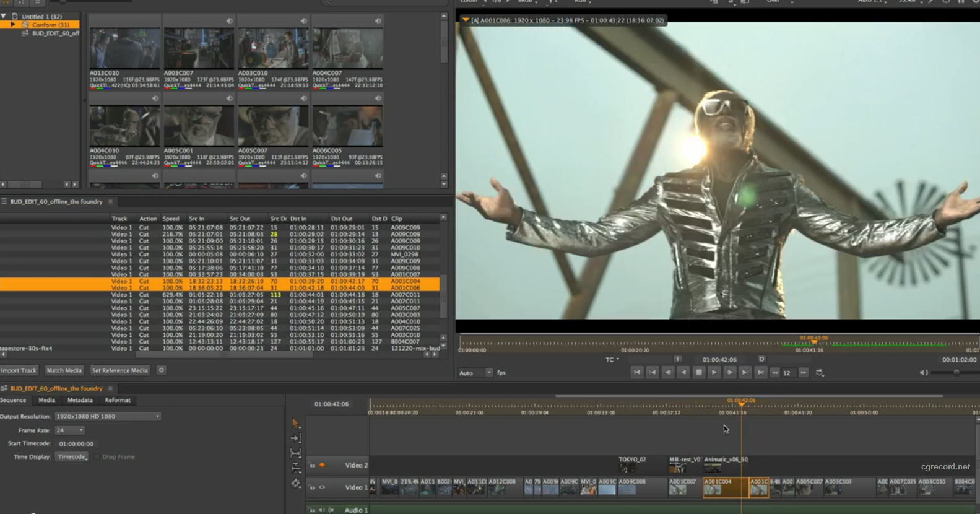Click the Match Media button

click(x=64, y=370)
